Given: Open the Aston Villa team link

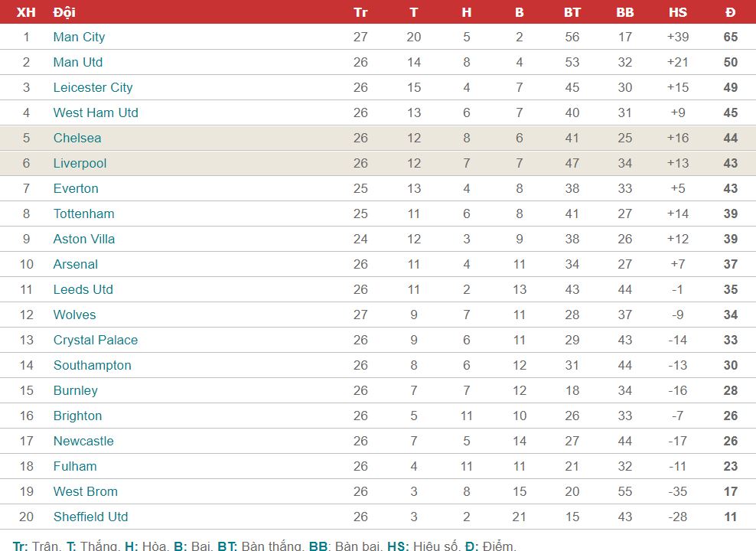Looking at the screenshot, I should [x=84, y=239].
